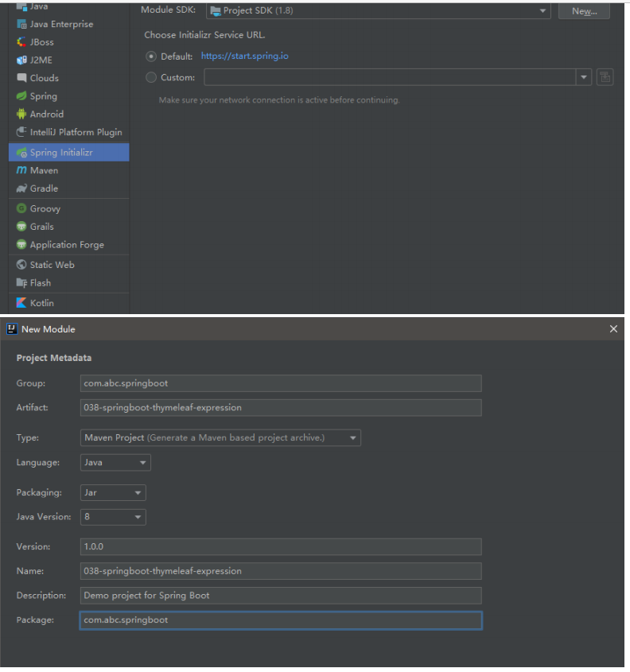Click the Grails icon
Viewport: 630px width, 672px height.
coord(21,227)
